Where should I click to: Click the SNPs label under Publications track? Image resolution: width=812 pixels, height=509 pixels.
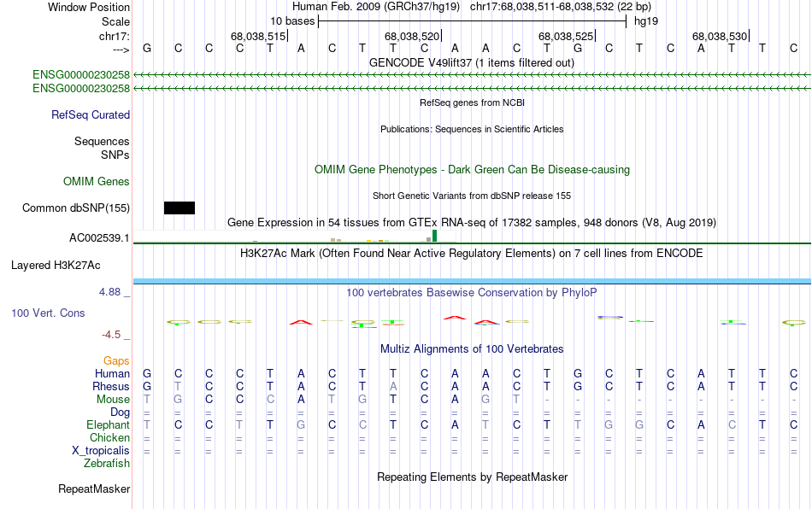115,155
